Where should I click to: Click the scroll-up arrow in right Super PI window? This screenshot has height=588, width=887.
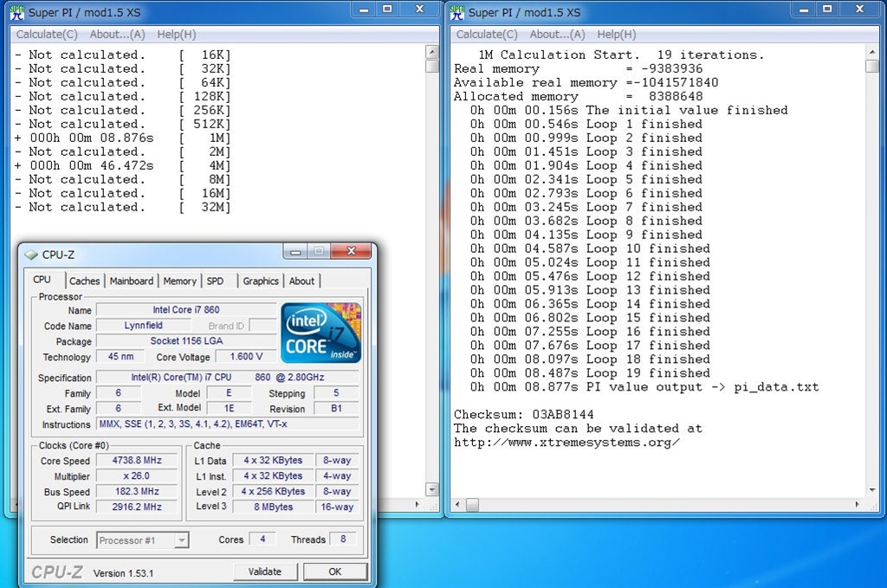click(872, 53)
